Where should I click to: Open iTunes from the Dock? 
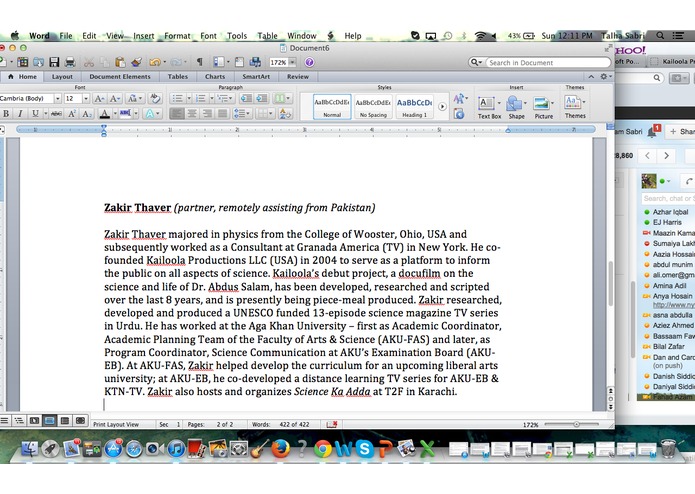tap(176, 449)
